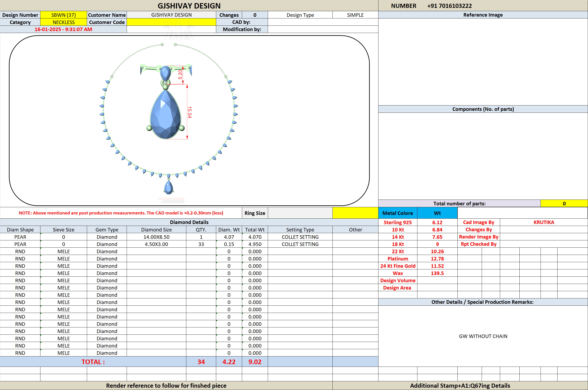Click the Platinum weight 12.78 cell

tap(437, 259)
